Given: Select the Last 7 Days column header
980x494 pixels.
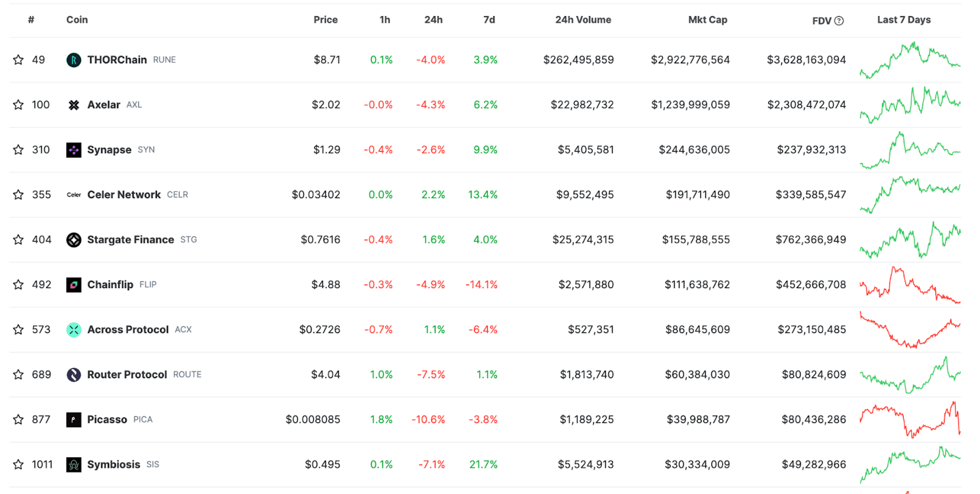Looking at the screenshot, I should (903, 20).
